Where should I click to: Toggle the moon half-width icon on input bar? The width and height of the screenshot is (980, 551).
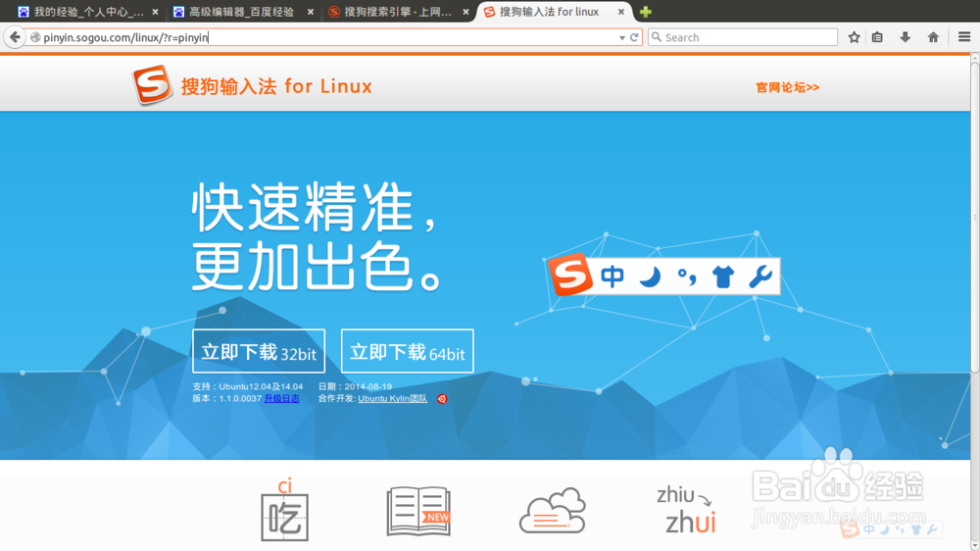pos(650,275)
